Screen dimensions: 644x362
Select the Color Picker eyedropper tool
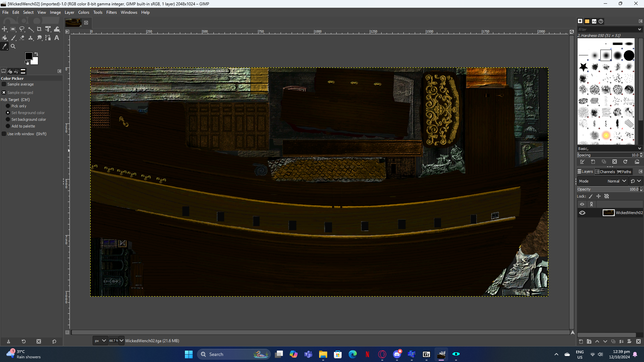click(x=4, y=47)
